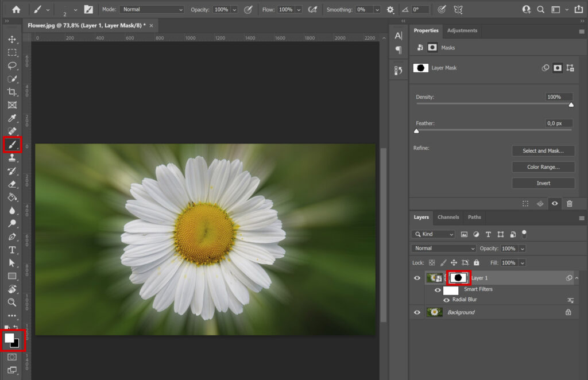The height and width of the screenshot is (380, 588).
Task: Select the Blur tool
Action: (12, 211)
